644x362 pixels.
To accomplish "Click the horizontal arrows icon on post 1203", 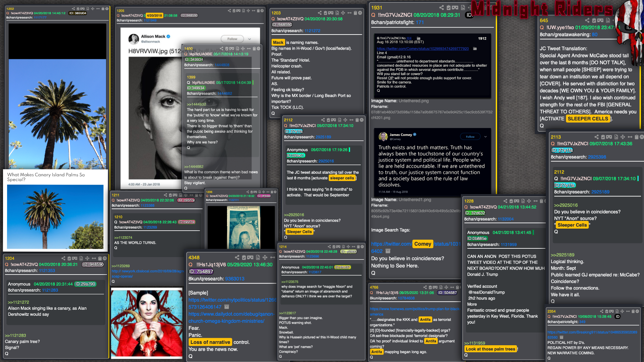I will point(350,13).
